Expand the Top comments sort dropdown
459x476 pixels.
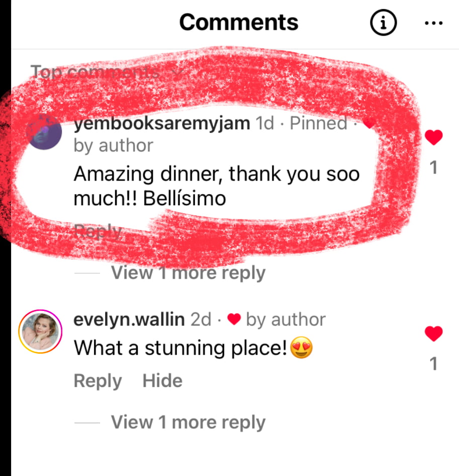[x=107, y=72]
